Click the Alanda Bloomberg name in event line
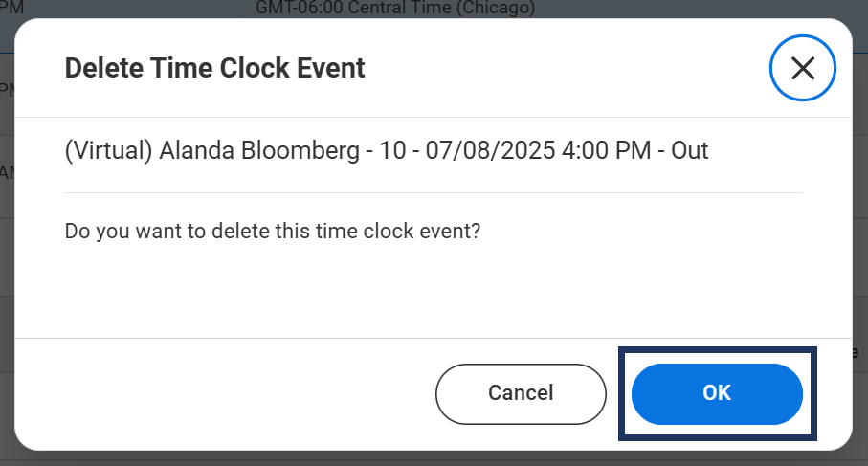Viewport: 868px width, 466px height. pyautogui.click(x=257, y=151)
